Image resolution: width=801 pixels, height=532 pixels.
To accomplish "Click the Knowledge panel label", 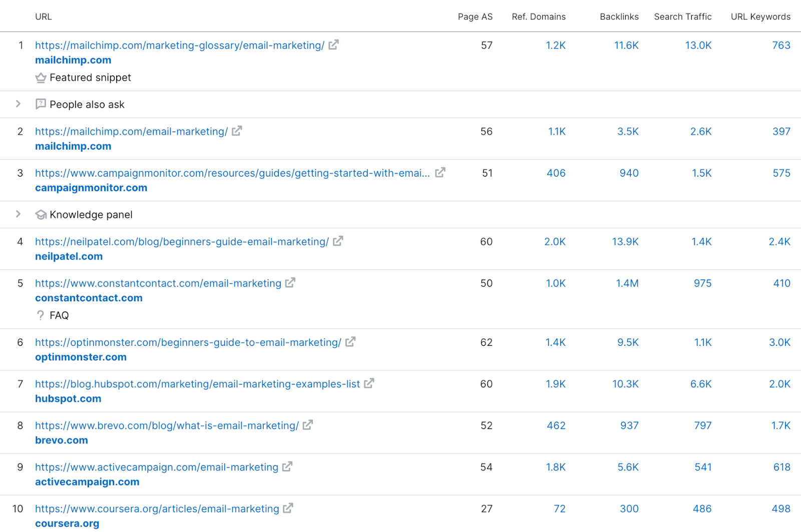I will [91, 215].
